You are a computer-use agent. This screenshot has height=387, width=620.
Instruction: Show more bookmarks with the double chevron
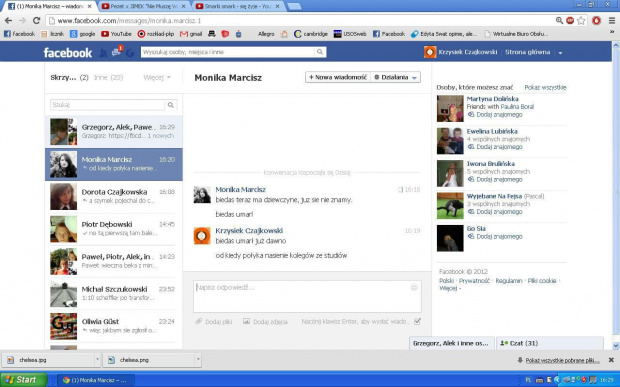point(612,32)
